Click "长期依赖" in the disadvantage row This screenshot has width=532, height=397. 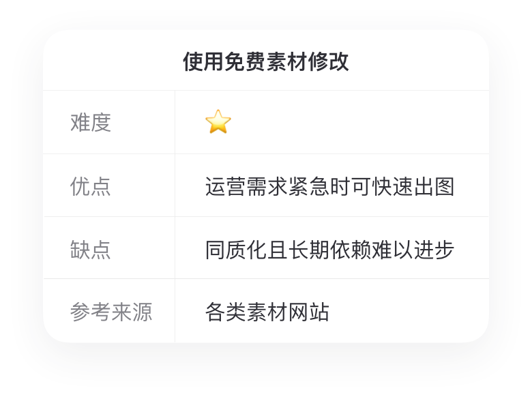click(x=329, y=250)
